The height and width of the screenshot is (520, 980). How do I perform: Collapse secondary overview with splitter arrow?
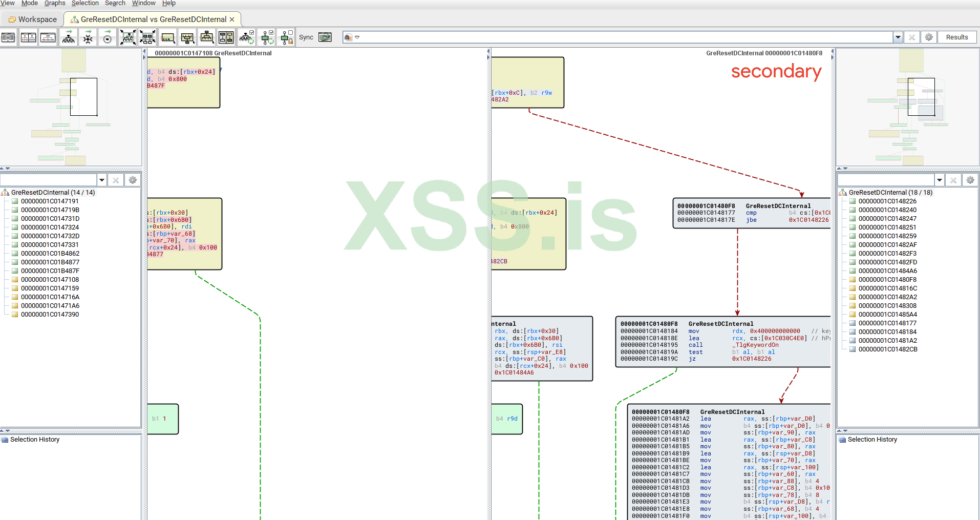839,169
